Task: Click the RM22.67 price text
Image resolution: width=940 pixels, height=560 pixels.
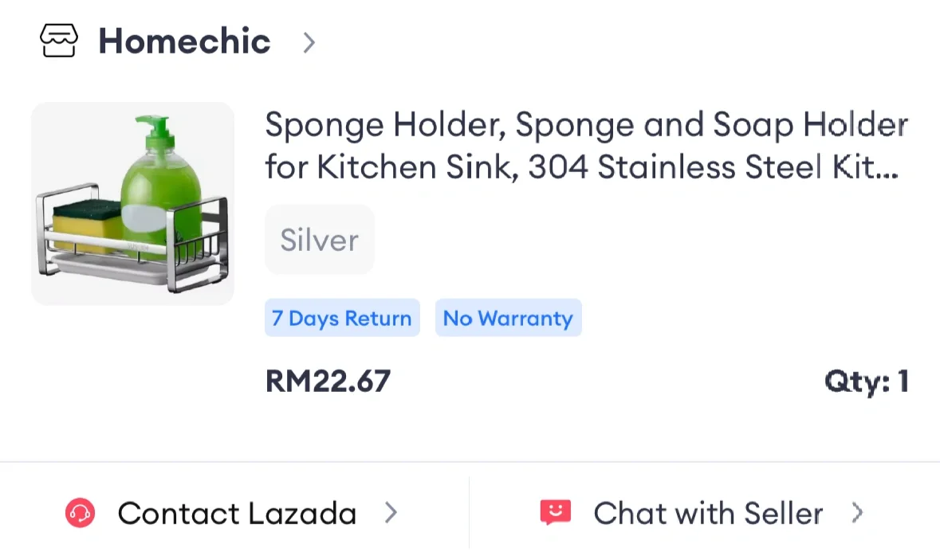Action: 328,382
